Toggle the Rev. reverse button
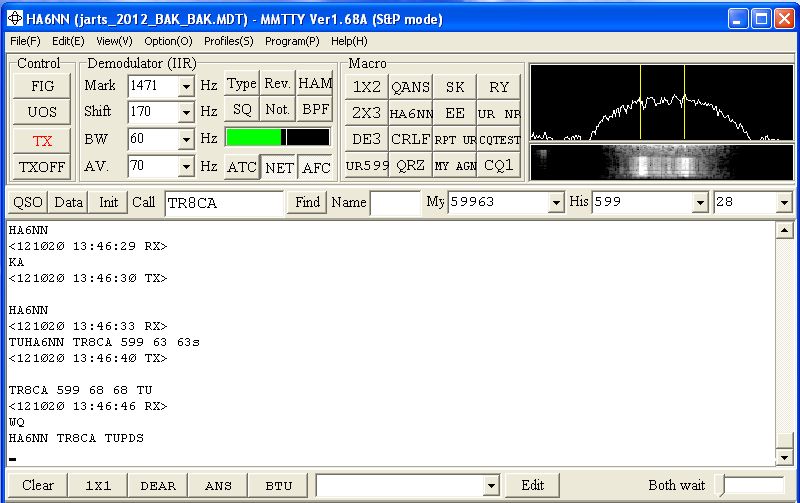 click(278, 84)
